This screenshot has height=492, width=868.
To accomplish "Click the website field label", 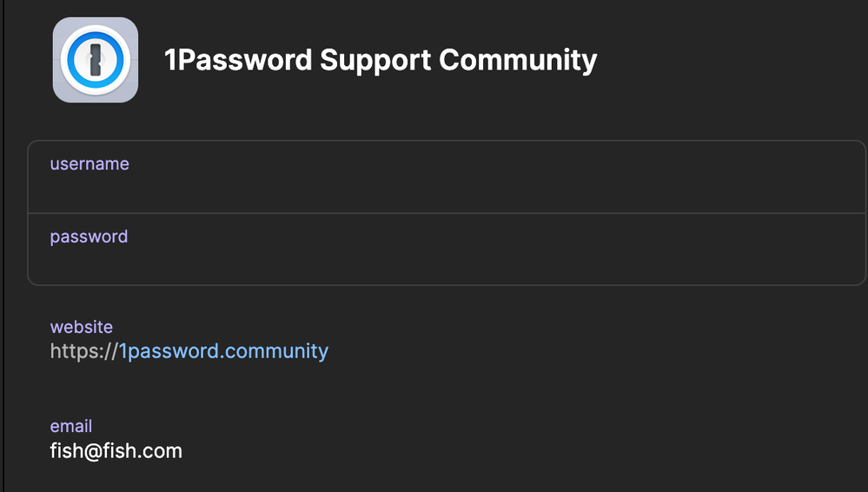I will pos(82,327).
